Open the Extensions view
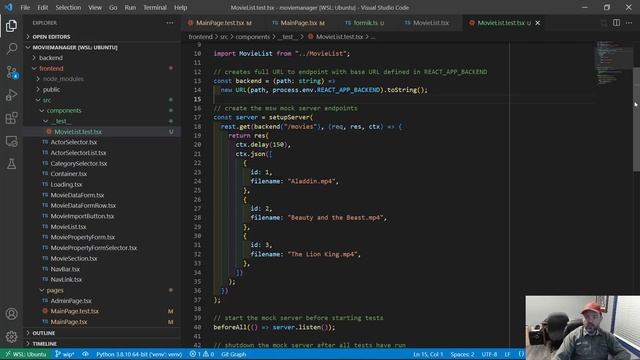 click(x=11, y=118)
